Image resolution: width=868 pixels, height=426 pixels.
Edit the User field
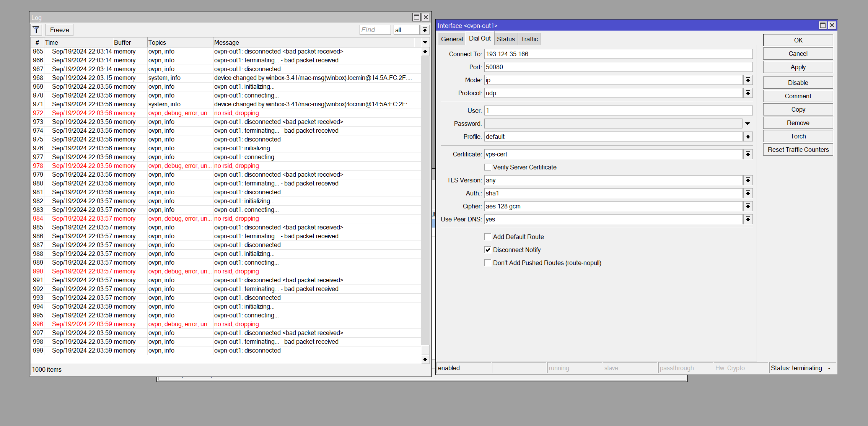(618, 111)
